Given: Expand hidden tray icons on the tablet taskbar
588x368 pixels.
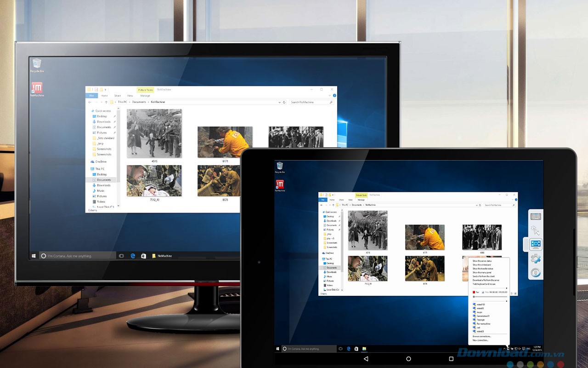Looking at the screenshot, I should pos(504,349).
